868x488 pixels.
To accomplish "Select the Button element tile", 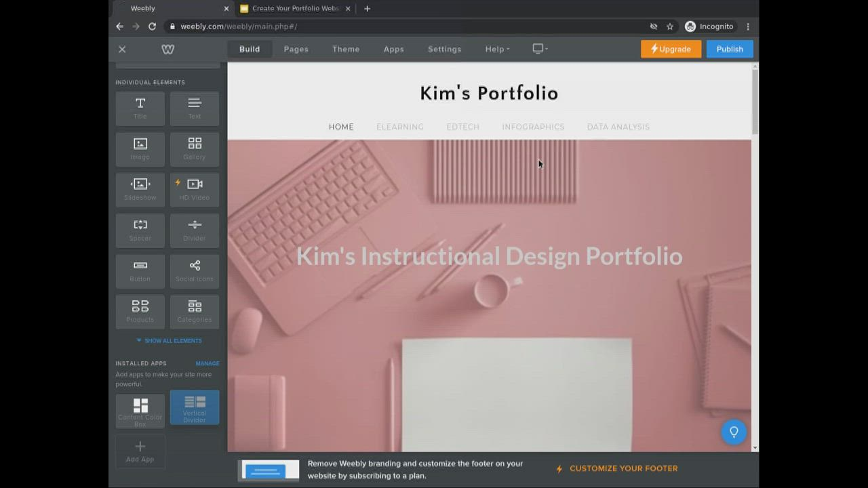I will [140, 271].
